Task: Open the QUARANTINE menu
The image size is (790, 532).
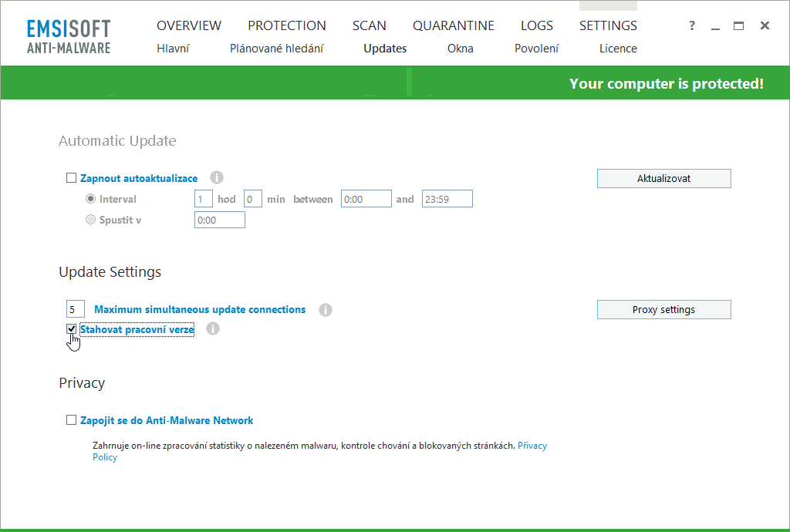Action: pyautogui.click(x=454, y=25)
